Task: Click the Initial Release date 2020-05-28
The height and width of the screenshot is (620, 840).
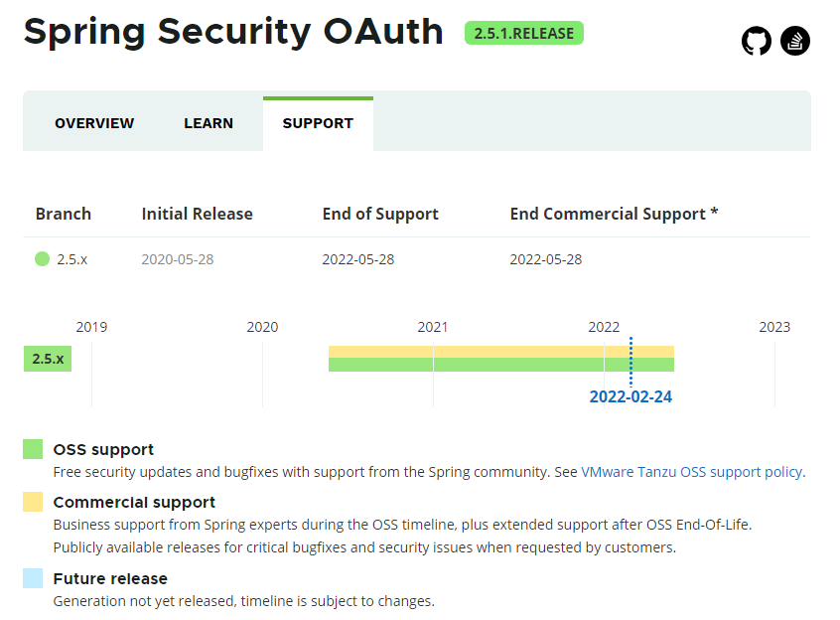Action: pos(178,259)
